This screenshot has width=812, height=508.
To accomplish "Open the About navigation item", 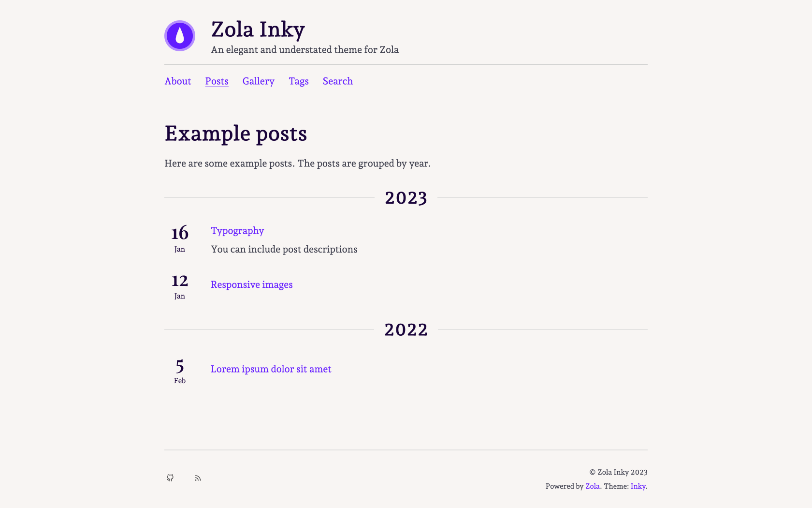I will [x=178, y=81].
